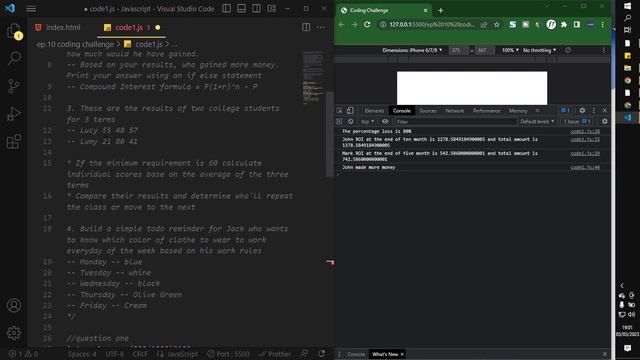The width and height of the screenshot is (640, 360).
Task: Click the Windows Start button
Action: pos(627,6)
